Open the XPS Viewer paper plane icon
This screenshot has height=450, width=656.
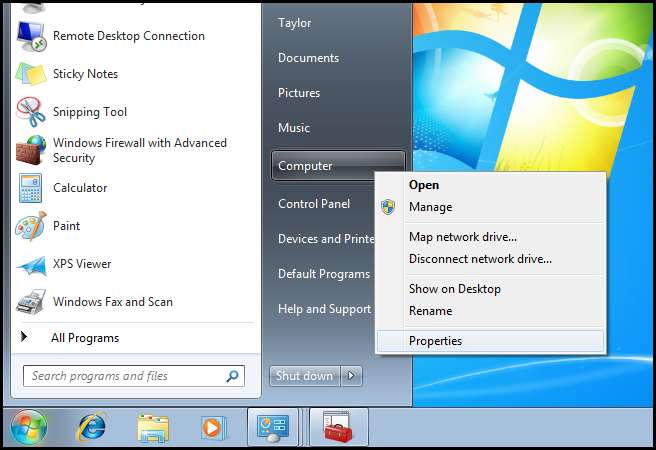pos(31,265)
